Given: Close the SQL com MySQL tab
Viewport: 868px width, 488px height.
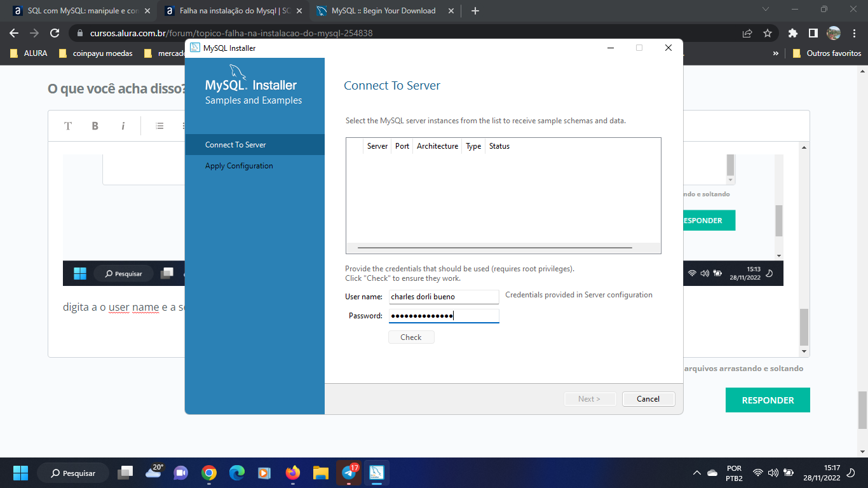Looking at the screenshot, I should click(x=147, y=11).
